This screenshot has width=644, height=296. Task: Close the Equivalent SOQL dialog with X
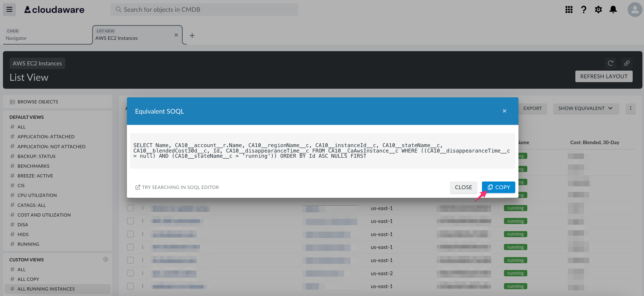click(x=504, y=111)
